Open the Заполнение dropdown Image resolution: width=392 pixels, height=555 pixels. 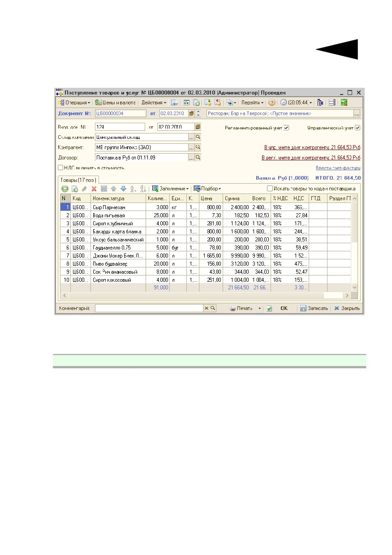170,189
